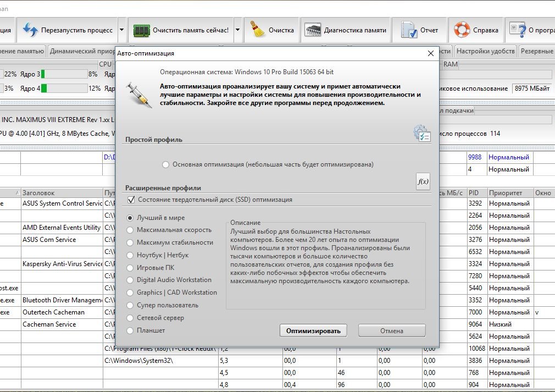Click the 'Очистка' toolbar button label

click(x=281, y=30)
